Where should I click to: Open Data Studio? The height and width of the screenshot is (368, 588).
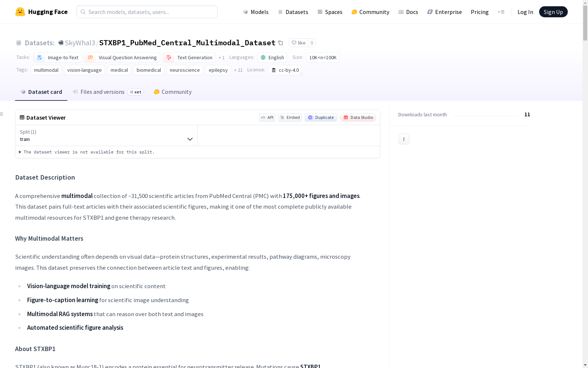point(358,117)
